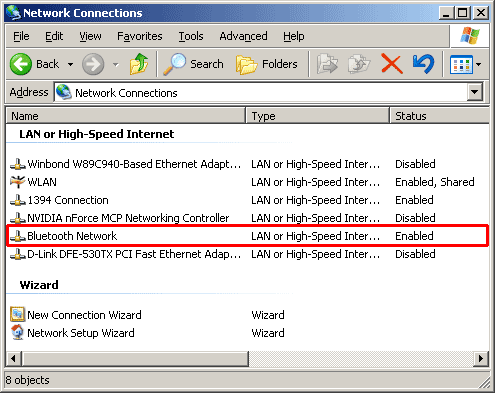The height and width of the screenshot is (393, 495).
Task: Expand the Views dropdown arrow
Action: coord(478,64)
